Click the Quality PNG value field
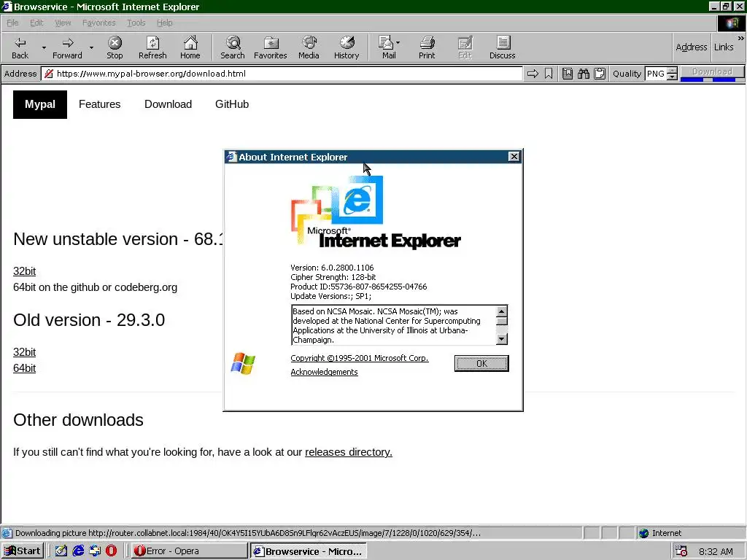The width and height of the screenshot is (747, 560). [x=656, y=74]
